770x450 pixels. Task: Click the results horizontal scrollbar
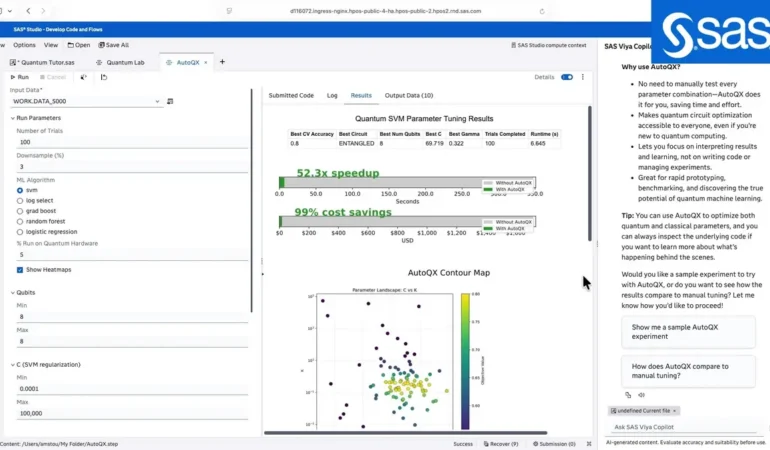(x=406, y=433)
